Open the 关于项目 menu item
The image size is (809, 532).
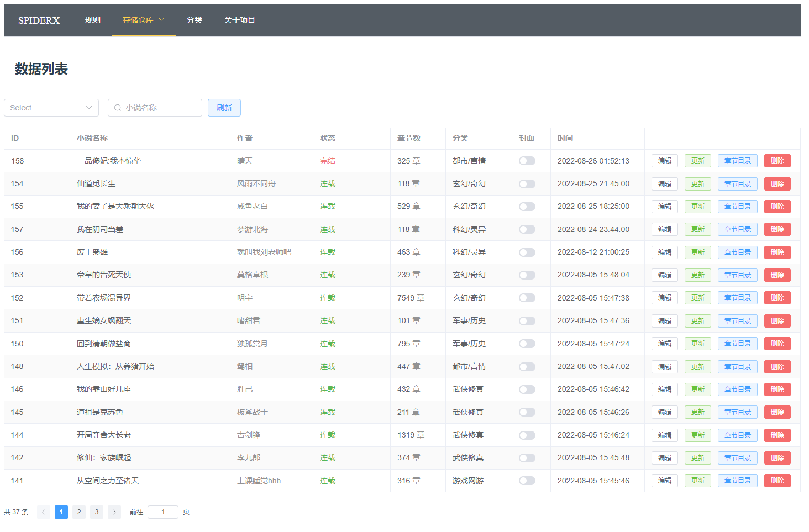(240, 20)
